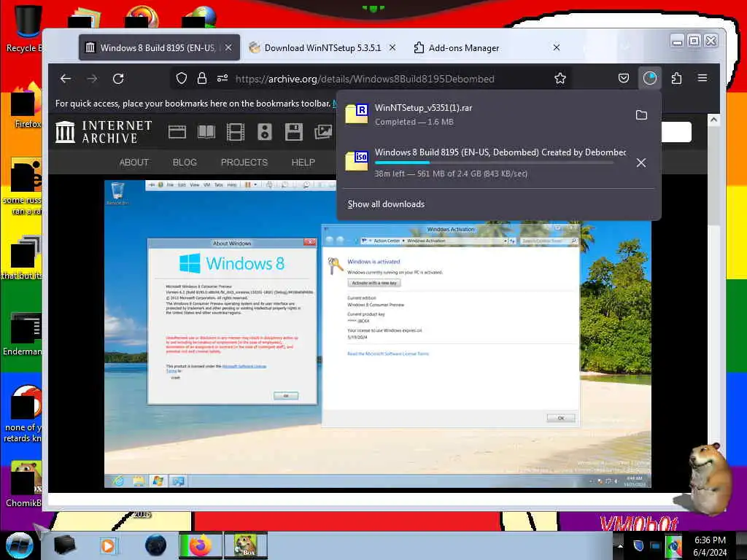
Task: Close the Windows 8 Build 8195 tab
Action: (228, 47)
